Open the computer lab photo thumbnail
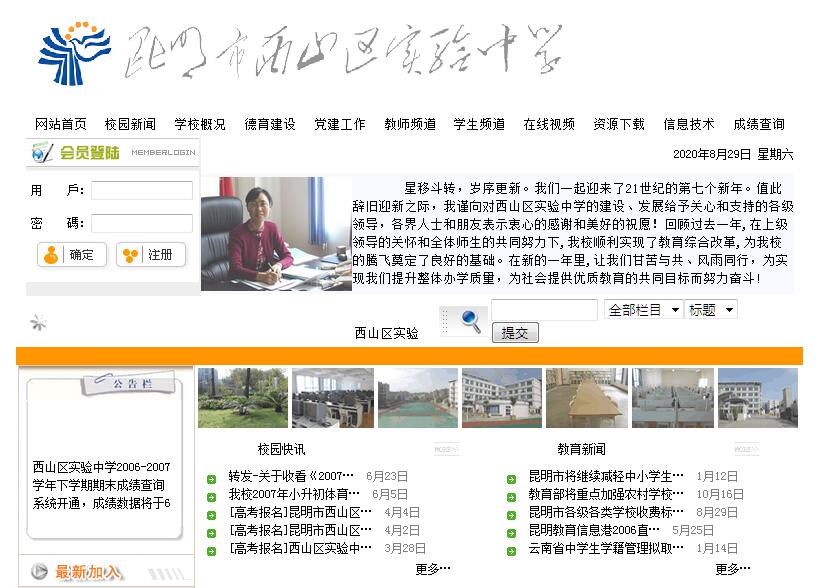 (x=333, y=398)
